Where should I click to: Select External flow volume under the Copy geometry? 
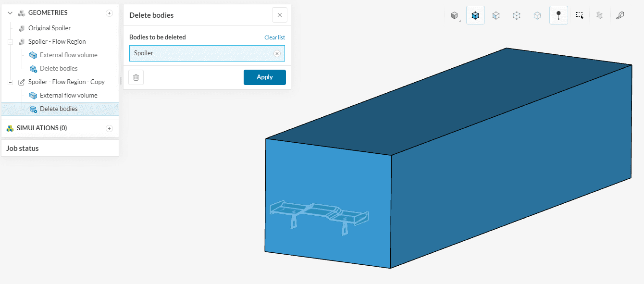pos(68,95)
